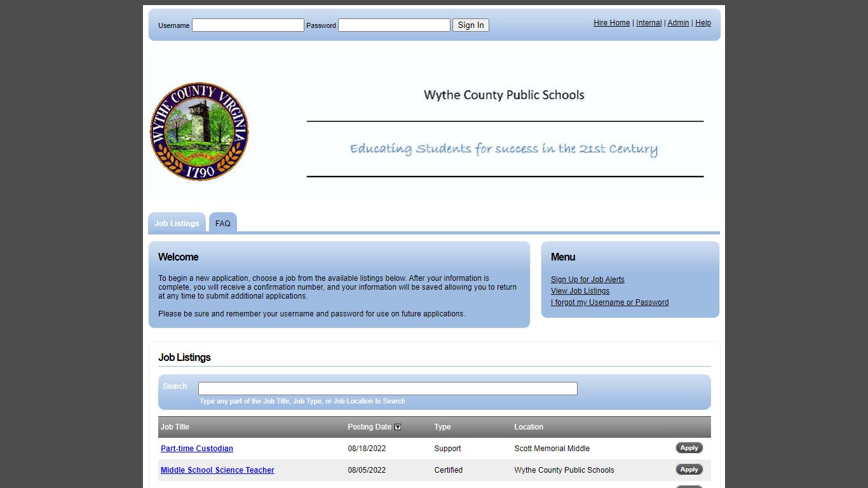The width and height of the screenshot is (868, 488).
Task: Click the Job Listings section heading
Action: [184, 357]
